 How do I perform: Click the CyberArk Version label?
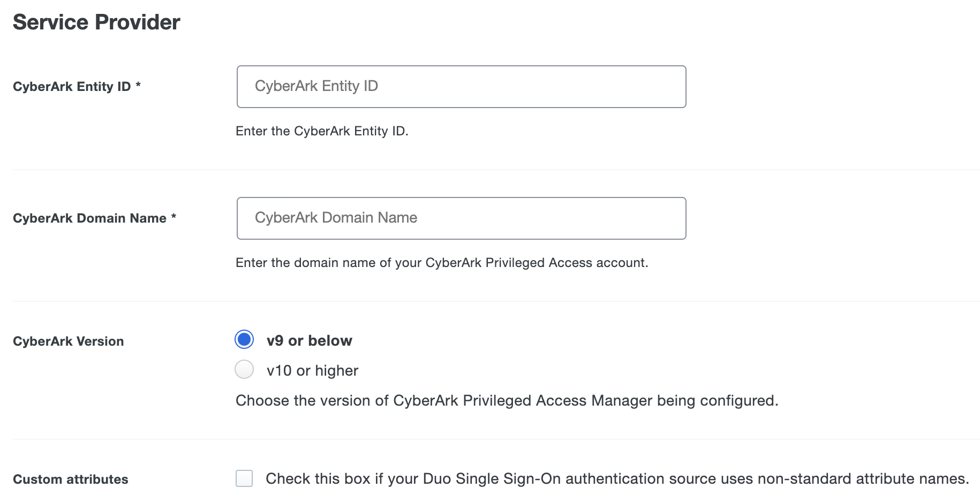69,341
